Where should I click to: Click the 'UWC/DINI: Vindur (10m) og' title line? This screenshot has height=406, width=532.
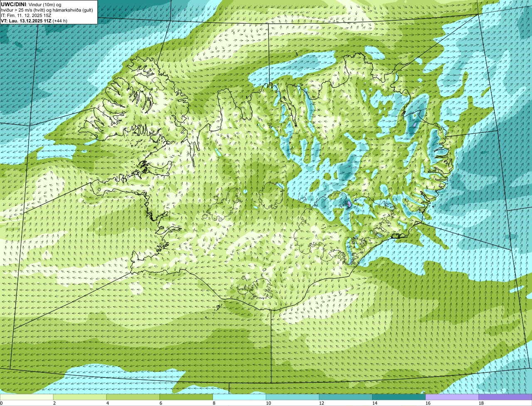pos(31,5)
